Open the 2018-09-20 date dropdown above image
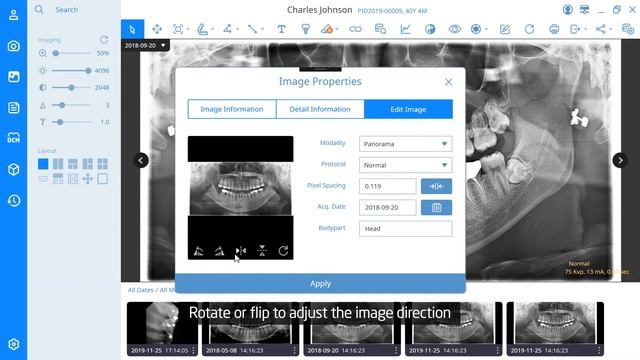The height and width of the screenshot is (360, 640). point(145,45)
